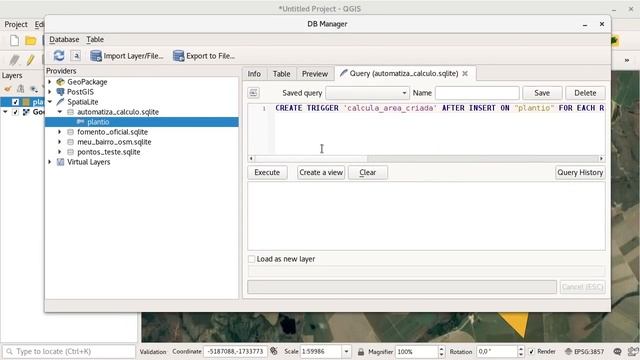Screen dimensions: 640x360
Task: Click Import Layer/File toolbar button
Action: (127, 56)
